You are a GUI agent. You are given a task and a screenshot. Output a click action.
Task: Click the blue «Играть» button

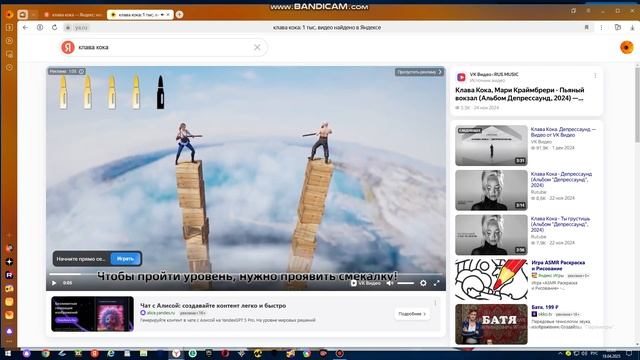[x=125, y=259]
